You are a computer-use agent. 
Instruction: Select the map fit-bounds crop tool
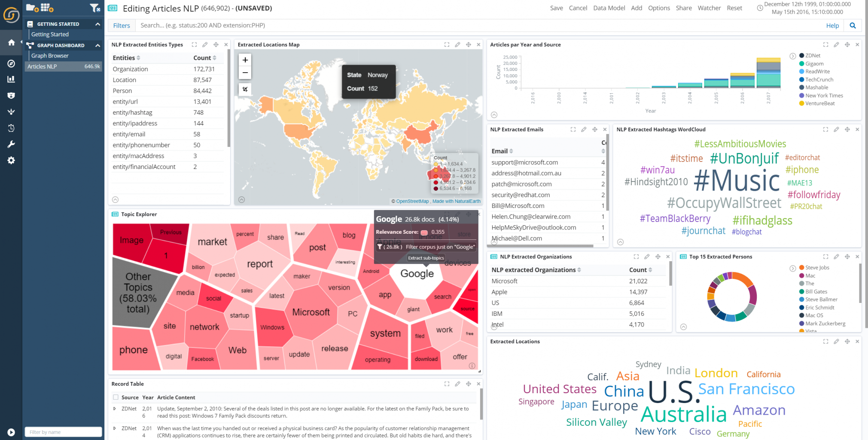[x=245, y=89]
